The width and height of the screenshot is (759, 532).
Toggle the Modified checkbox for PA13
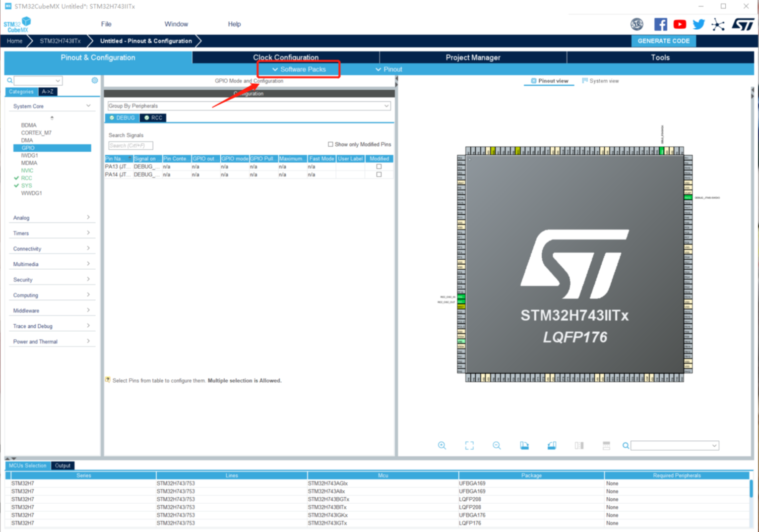point(379,167)
